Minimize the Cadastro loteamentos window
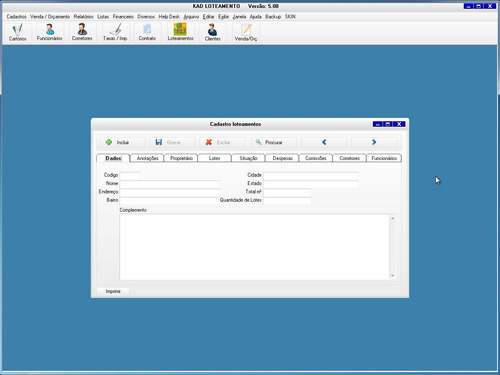The width and height of the screenshot is (500, 375). click(x=377, y=124)
